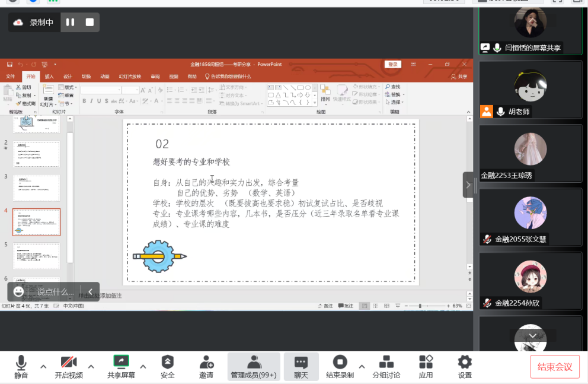
Task: Expand recording options arrow beside 结束录制
Action: pos(362,366)
